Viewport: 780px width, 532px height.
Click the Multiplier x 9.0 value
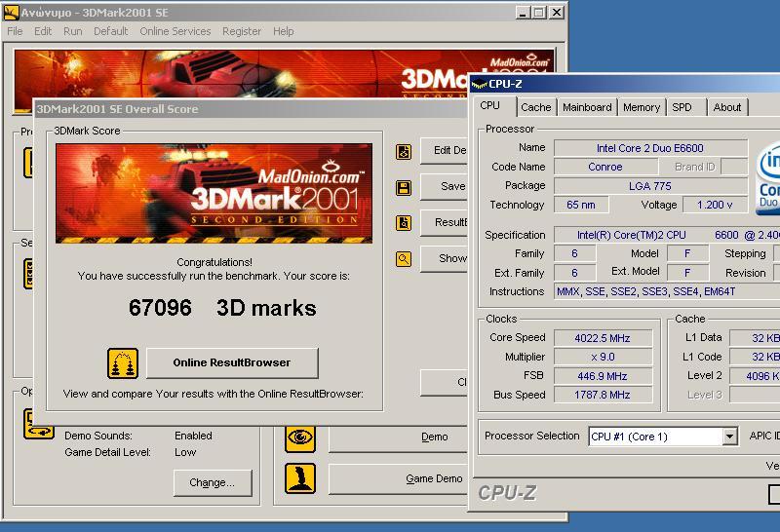pyautogui.click(x=603, y=357)
